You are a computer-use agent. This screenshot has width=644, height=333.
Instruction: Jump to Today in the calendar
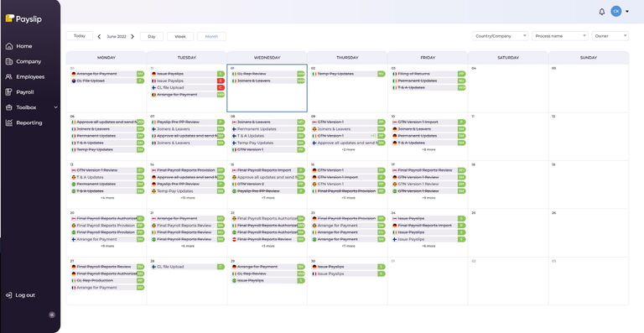(80, 36)
